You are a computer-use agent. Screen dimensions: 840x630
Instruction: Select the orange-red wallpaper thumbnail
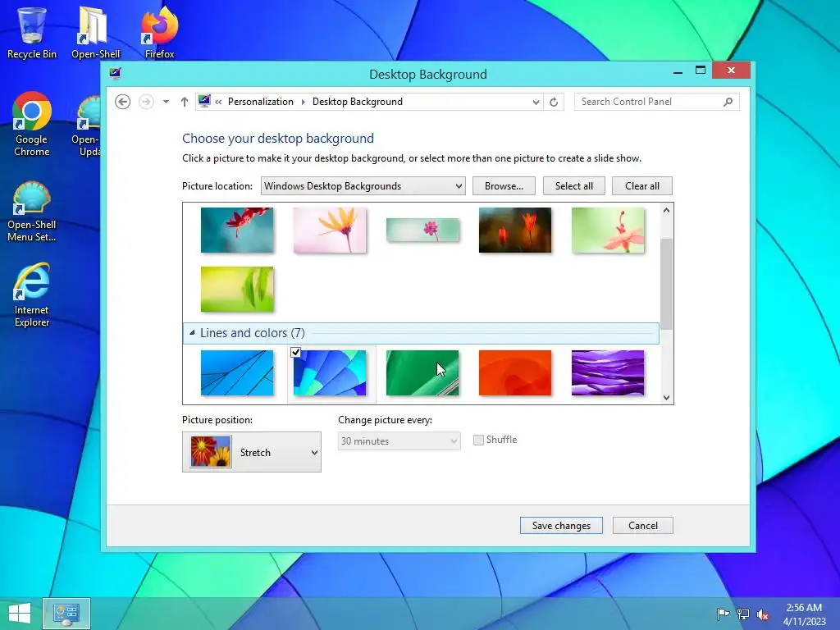pyautogui.click(x=515, y=373)
